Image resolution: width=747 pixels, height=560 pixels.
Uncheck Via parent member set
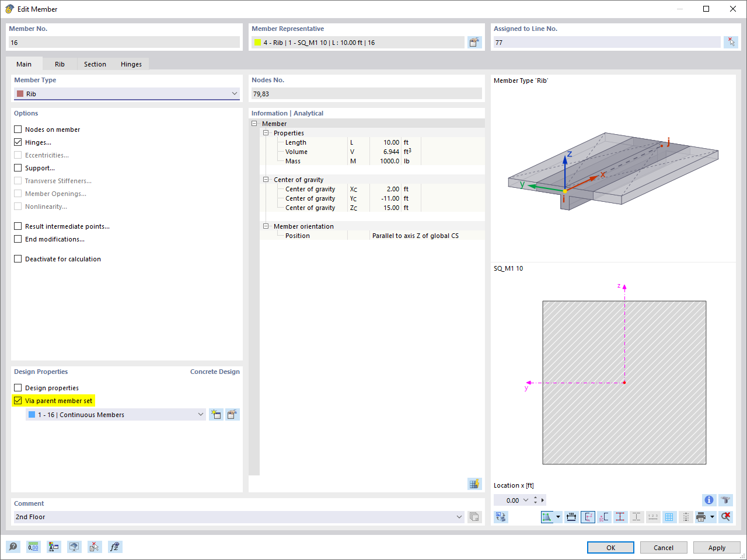[18, 401]
